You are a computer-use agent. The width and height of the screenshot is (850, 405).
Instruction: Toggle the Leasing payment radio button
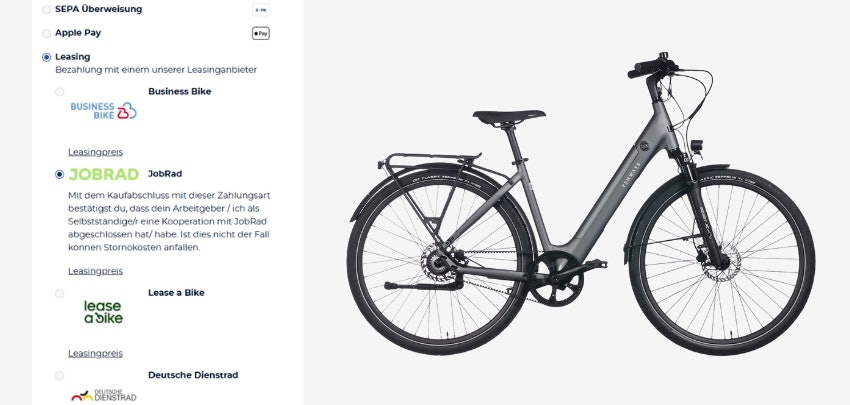[47, 57]
